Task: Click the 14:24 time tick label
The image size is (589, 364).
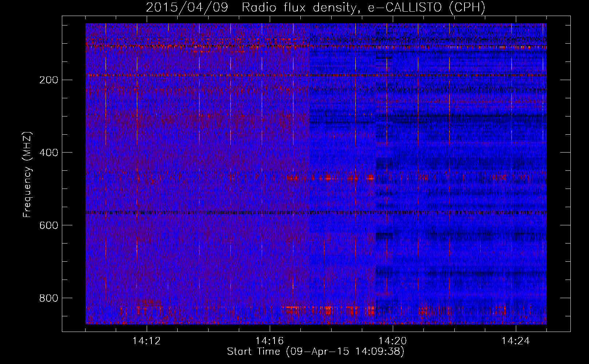Action: 515,341
